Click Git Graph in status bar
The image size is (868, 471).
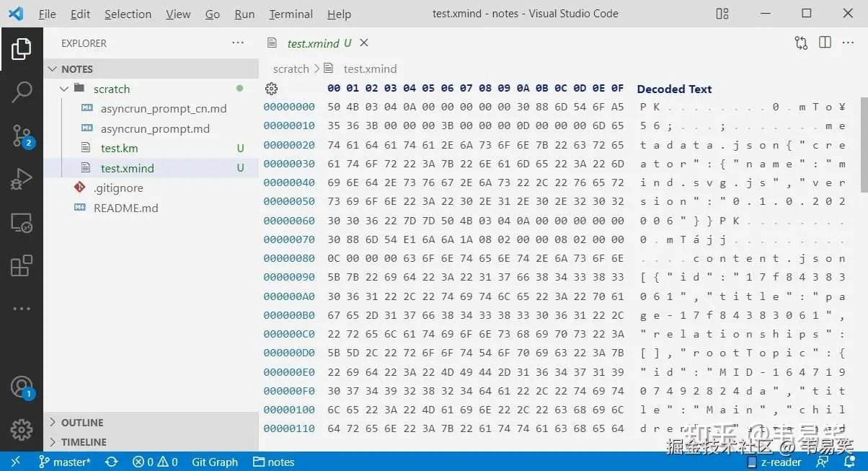click(214, 462)
